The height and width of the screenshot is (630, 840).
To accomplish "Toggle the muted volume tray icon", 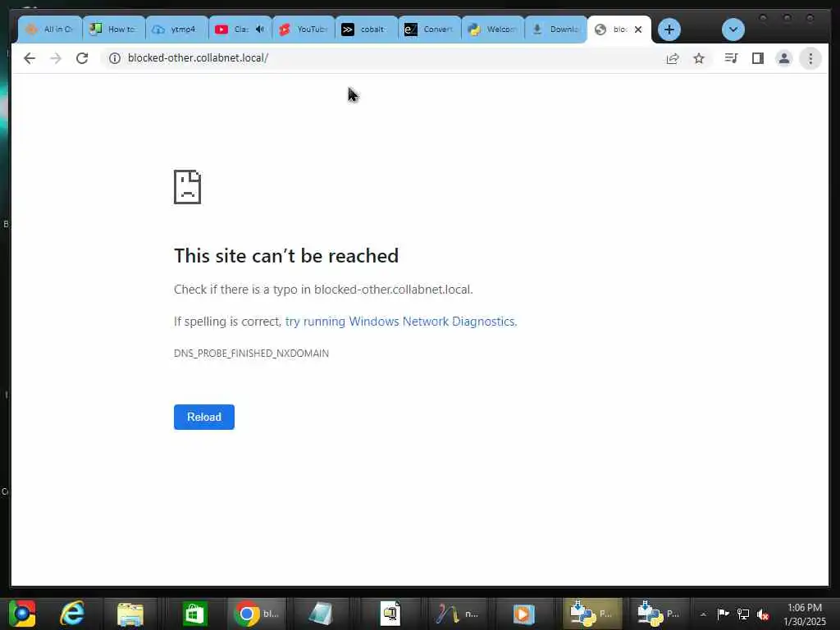I will tap(763, 614).
